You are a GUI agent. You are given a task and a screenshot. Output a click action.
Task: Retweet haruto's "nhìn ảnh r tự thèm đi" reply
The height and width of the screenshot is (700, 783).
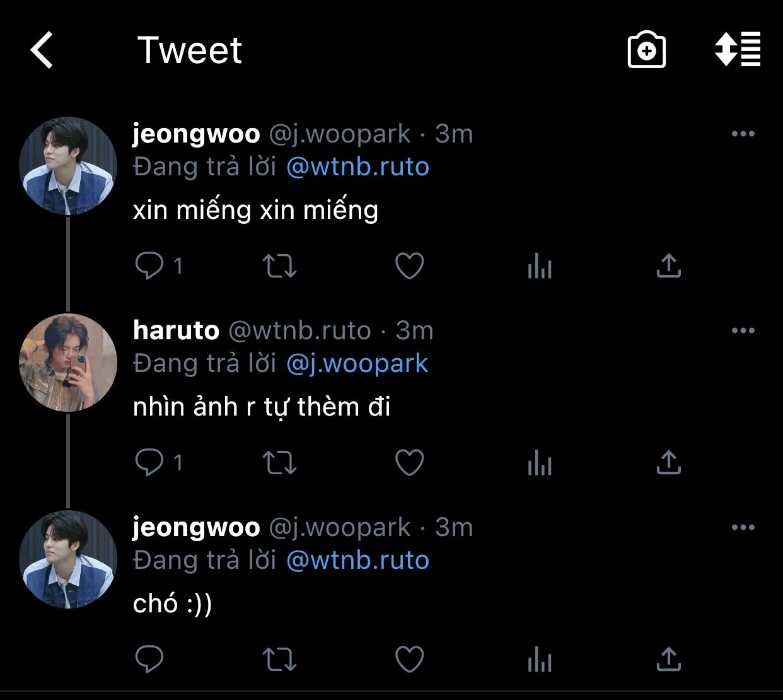pos(279,463)
